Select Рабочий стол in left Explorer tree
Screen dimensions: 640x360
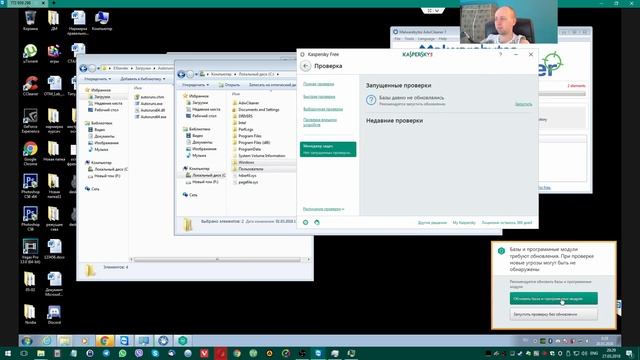click(106, 110)
